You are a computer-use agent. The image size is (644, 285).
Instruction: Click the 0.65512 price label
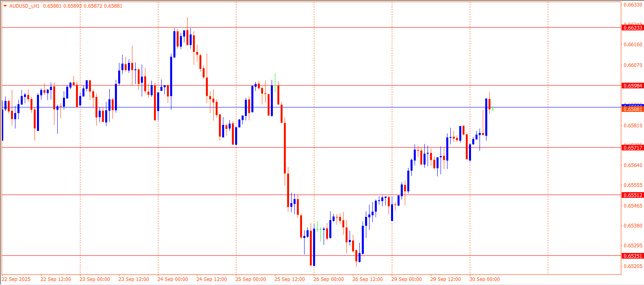[x=633, y=195]
